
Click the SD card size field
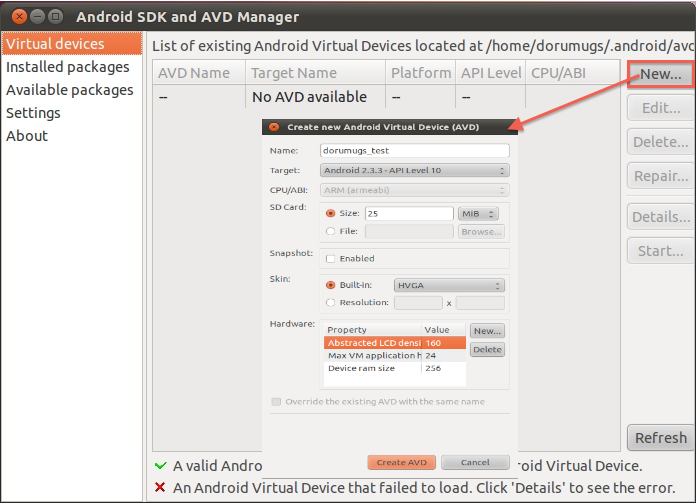[409, 214]
